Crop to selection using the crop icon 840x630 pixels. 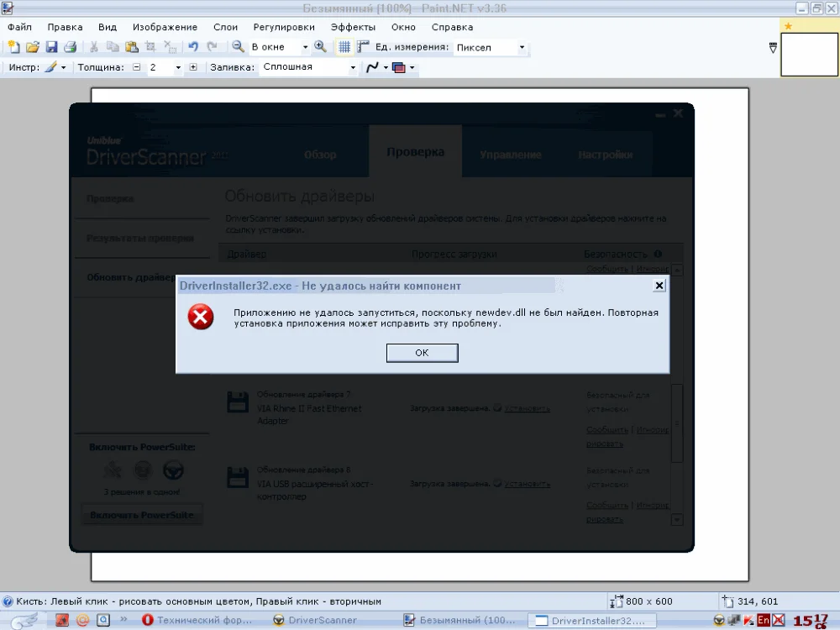point(150,47)
